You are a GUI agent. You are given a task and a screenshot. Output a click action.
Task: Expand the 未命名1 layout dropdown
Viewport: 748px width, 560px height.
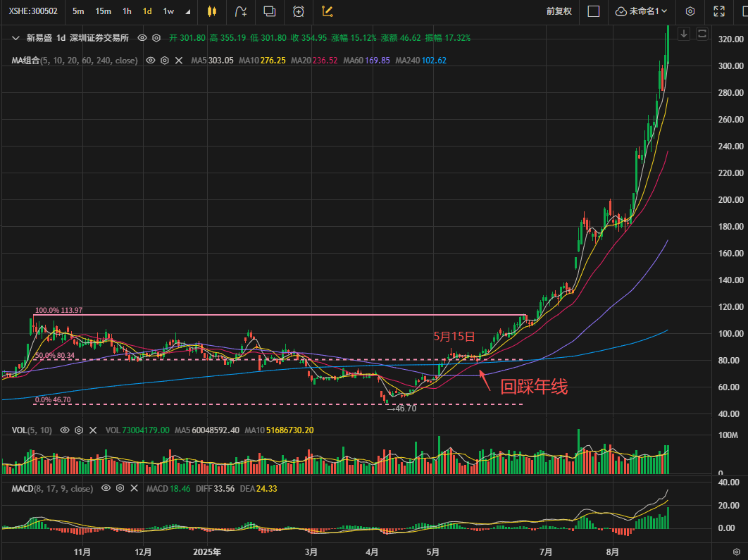(641, 11)
